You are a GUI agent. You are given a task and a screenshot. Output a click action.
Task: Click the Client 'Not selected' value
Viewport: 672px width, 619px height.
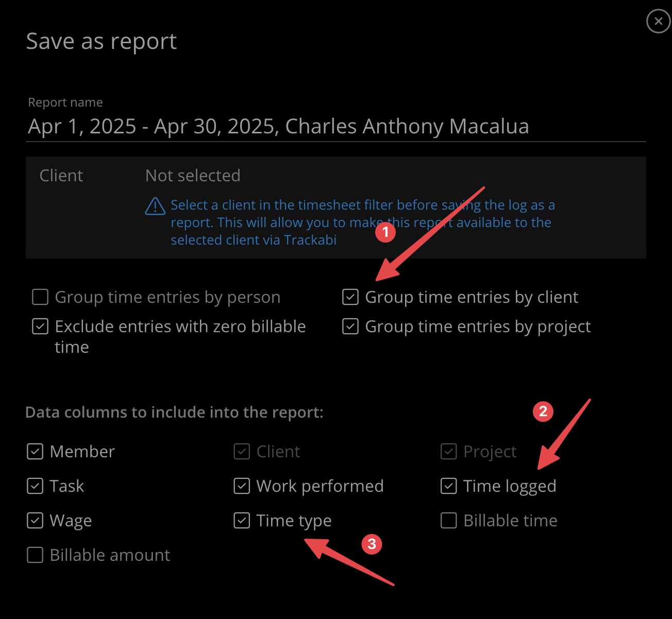[x=193, y=176]
